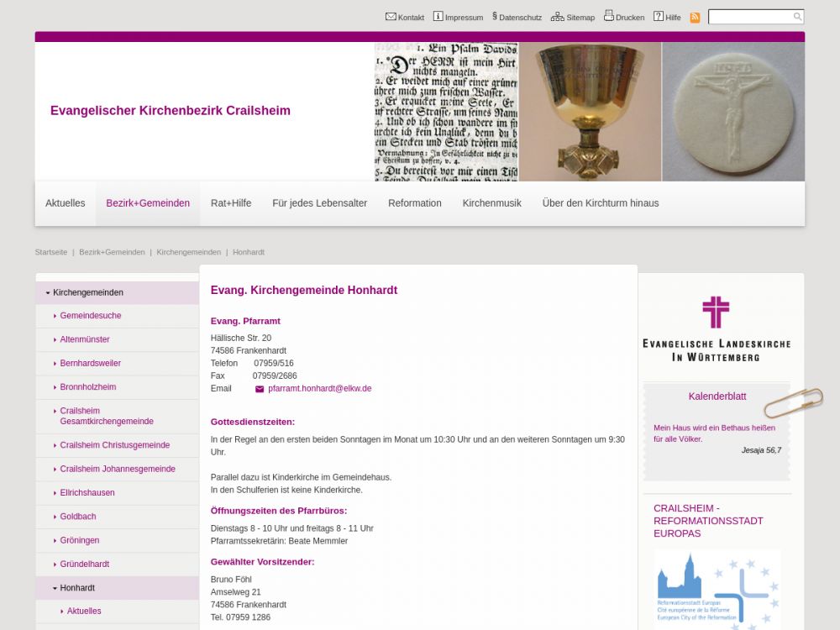Open Impressum info icon

[x=438, y=17]
